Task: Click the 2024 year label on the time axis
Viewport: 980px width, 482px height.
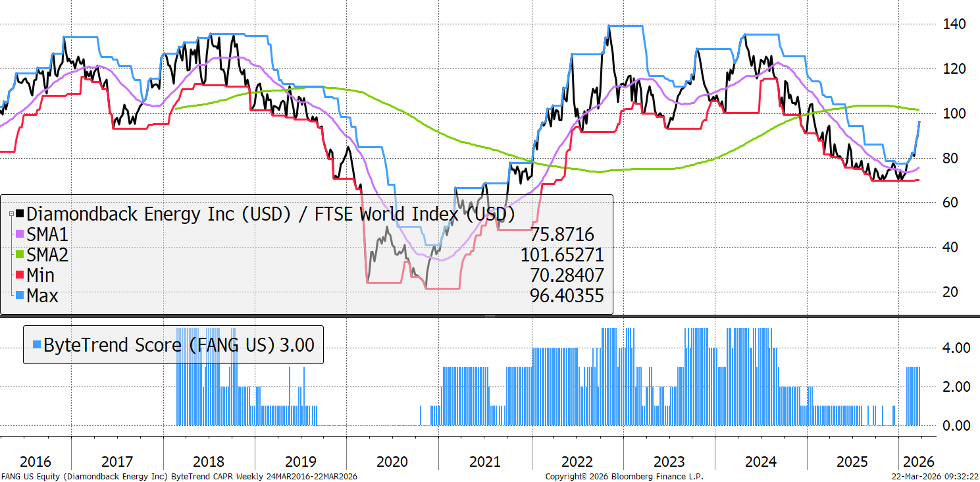Action: coord(760,462)
